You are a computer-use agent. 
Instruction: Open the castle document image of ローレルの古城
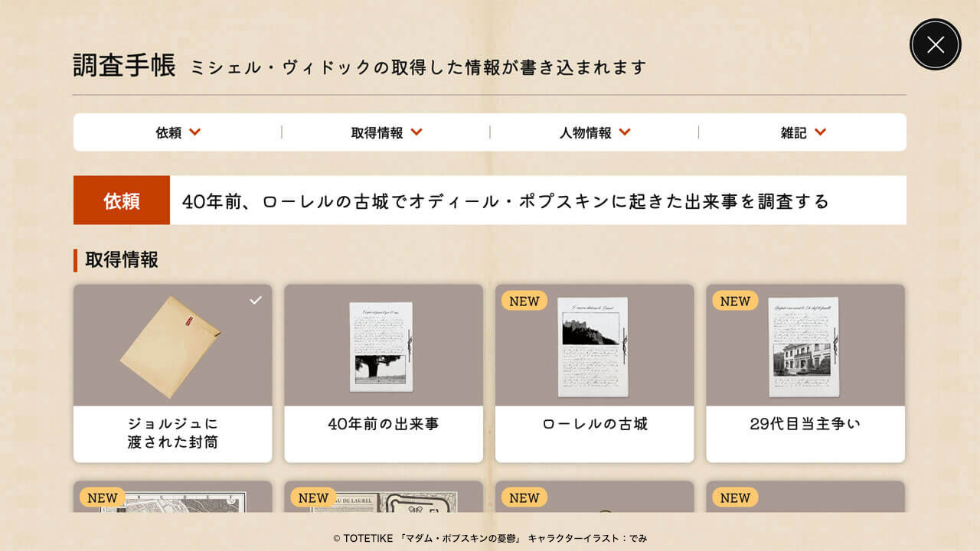point(594,347)
